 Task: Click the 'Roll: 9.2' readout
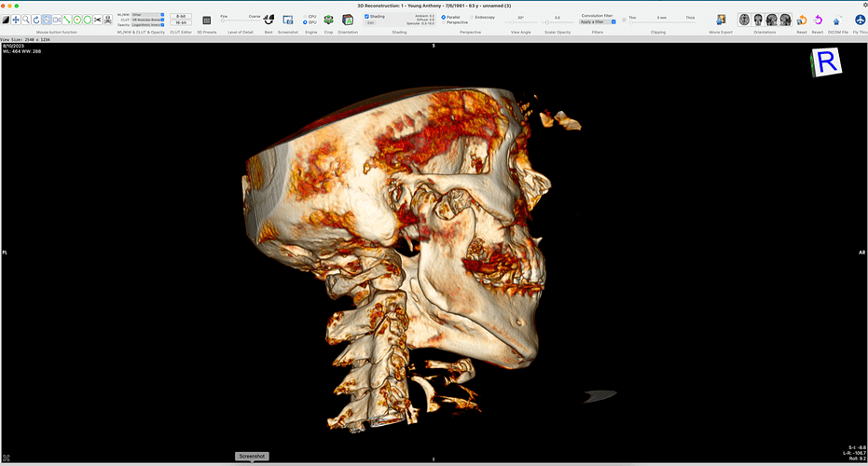[857, 459]
